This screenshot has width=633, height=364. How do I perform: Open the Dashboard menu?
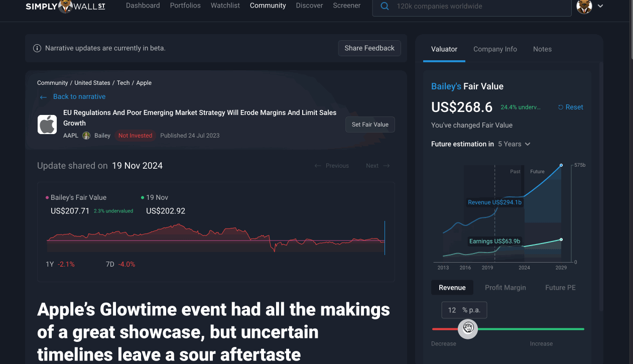click(143, 6)
